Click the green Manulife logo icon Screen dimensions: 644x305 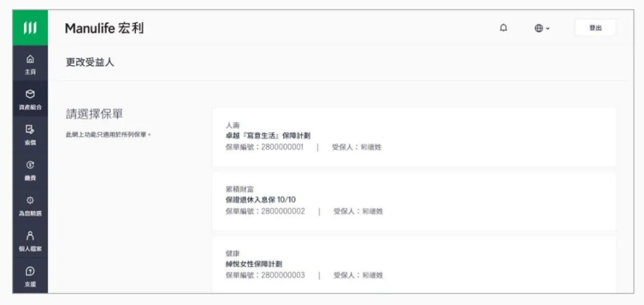(x=30, y=27)
